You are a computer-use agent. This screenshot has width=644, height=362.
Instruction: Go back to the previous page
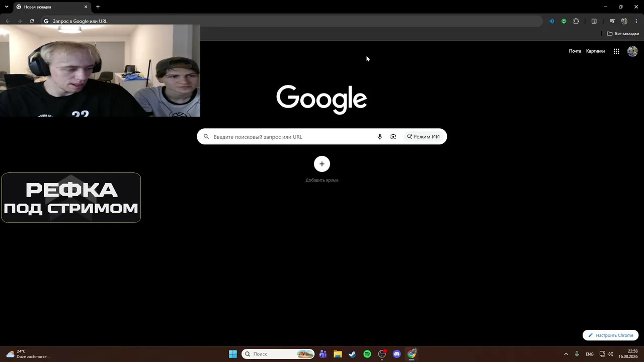8,21
